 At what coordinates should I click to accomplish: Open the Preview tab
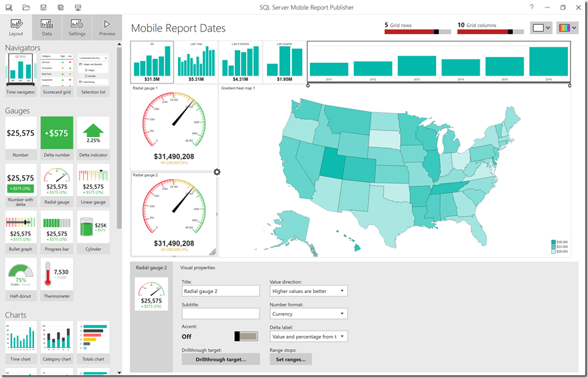tap(106, 27)
